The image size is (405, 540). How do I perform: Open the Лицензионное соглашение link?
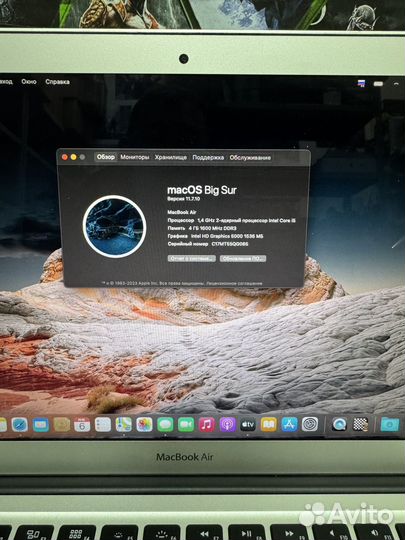point(234,283)
